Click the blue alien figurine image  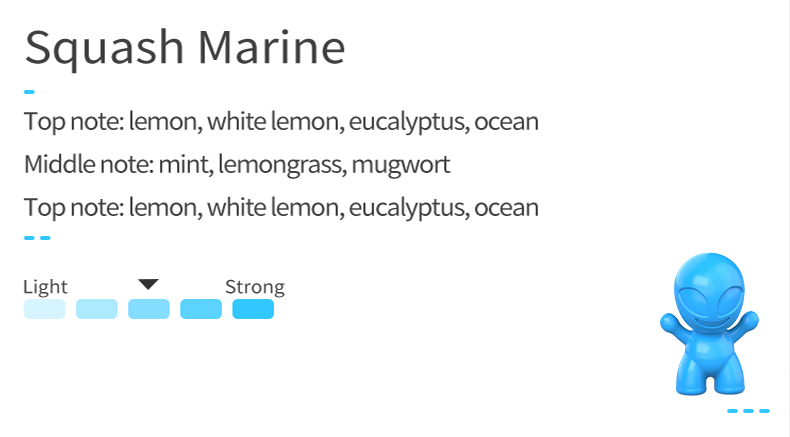[x=709, y=324]
